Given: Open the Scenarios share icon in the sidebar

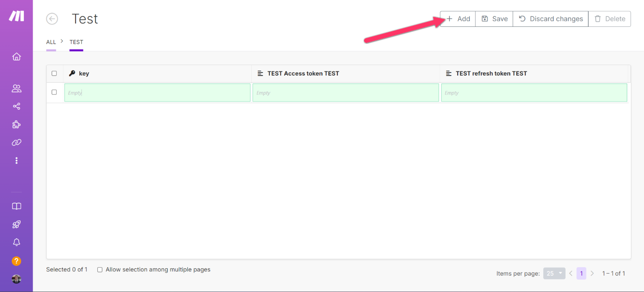Looking at the screenshot, I should (x=16, y=107).
